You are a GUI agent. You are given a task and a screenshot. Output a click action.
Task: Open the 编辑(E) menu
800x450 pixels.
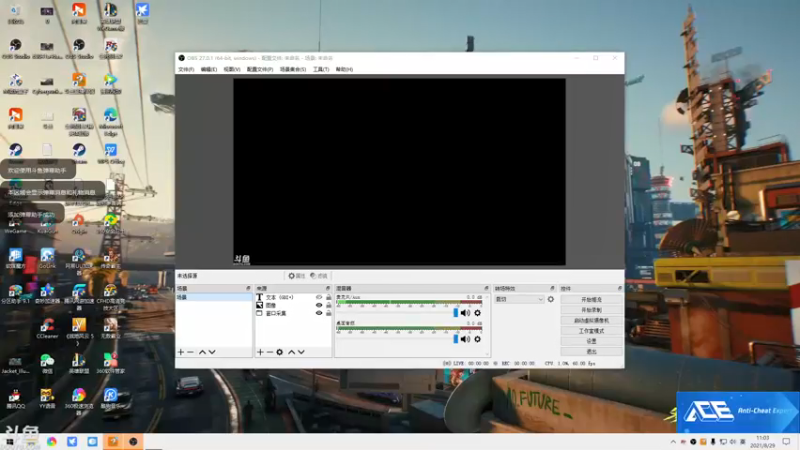pyautogui.click(x=209, y=69)
